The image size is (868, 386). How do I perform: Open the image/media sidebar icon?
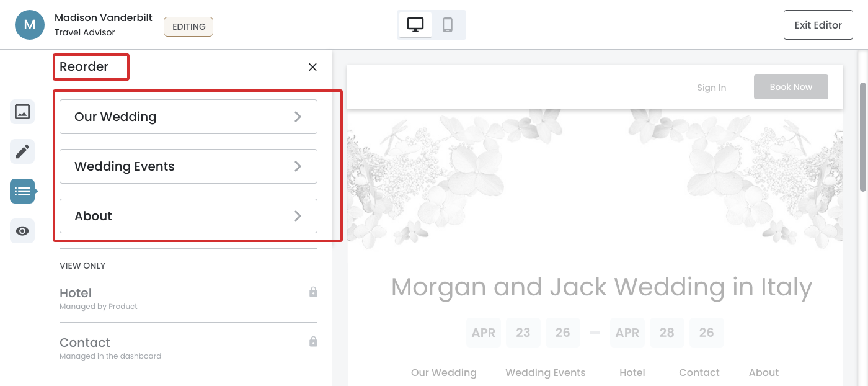coord(22,112)
